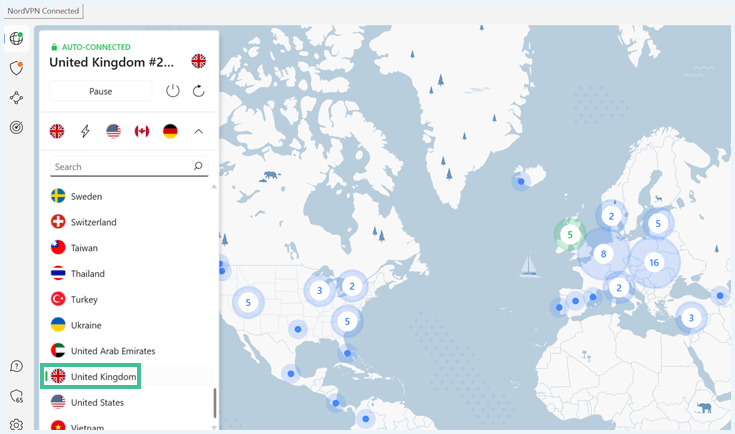Open Threat Protection shield icon

(16, 68)
